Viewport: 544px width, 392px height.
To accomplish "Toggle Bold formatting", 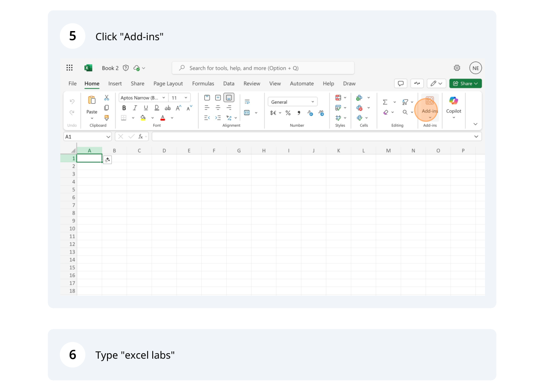I will point(124,108).
